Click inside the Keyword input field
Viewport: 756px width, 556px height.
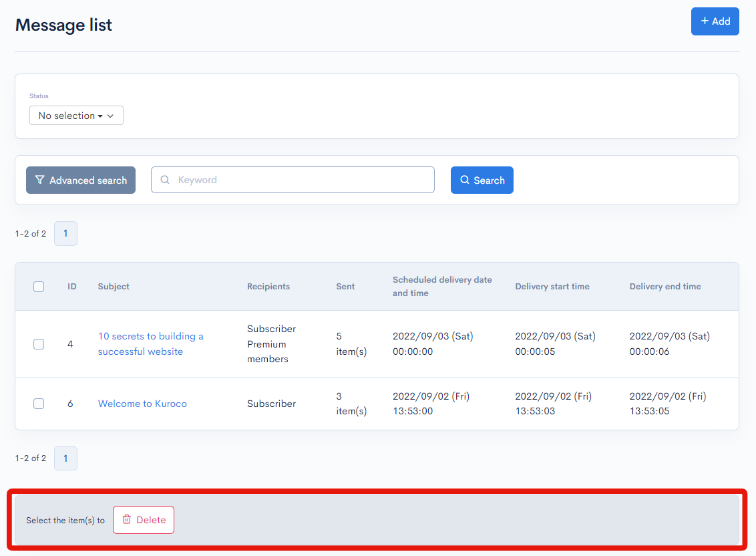pyautogui.click(x=293, y=180)
